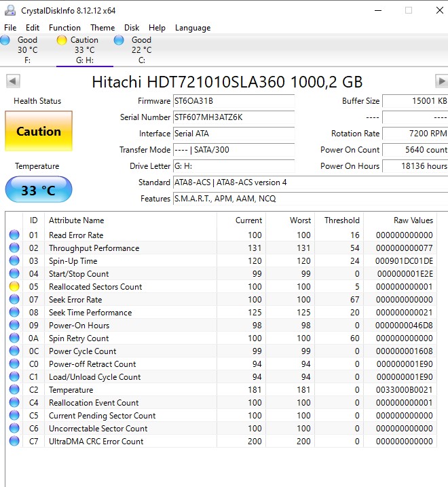
Task: Select the Good 30 °C disk F: icon
Action: click(x=5, y=41)
